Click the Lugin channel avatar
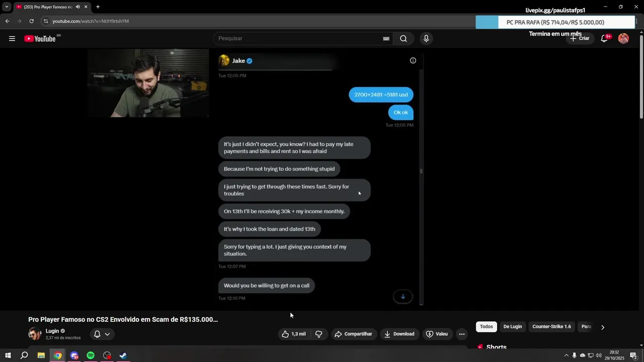The width and height of the screenshot is (644, 362). 35,334
